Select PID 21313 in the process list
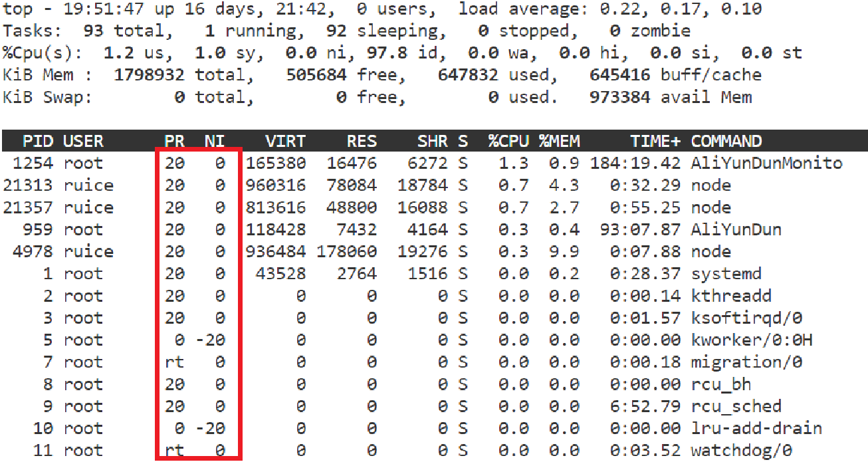Screen dimensions: 868x462 click(28, 185)
